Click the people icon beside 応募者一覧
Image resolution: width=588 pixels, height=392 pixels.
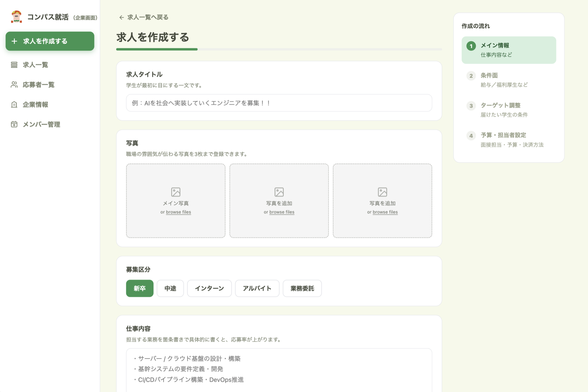click(x=14, y=85)
